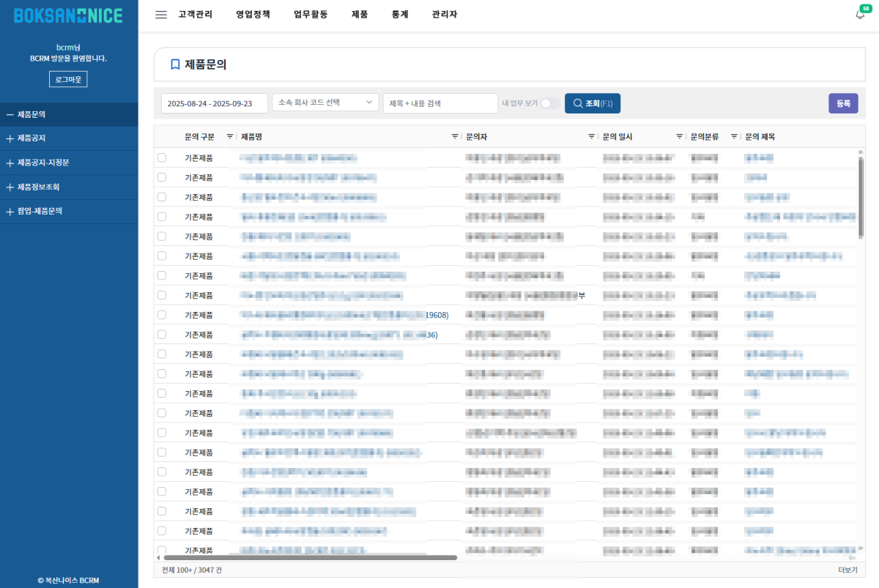Check the first row's checkbox
879x588 pixels.
point(162,157)
